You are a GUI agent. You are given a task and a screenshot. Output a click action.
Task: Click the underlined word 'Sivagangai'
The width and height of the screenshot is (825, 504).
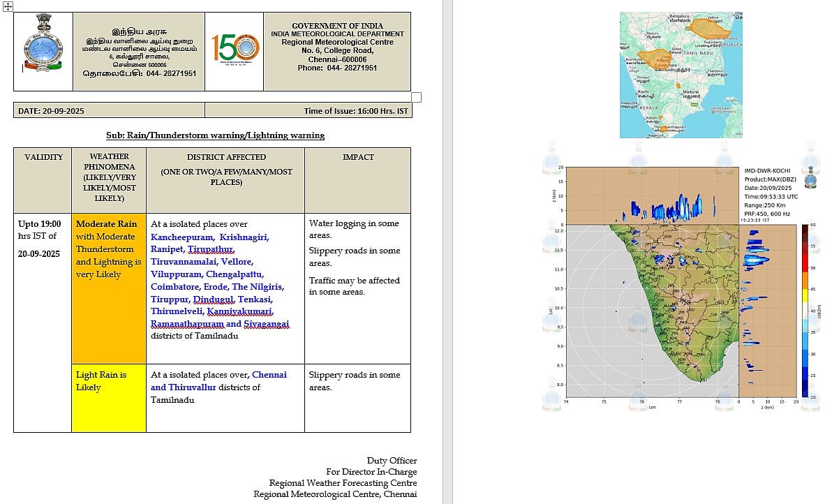tap(266, 323)
